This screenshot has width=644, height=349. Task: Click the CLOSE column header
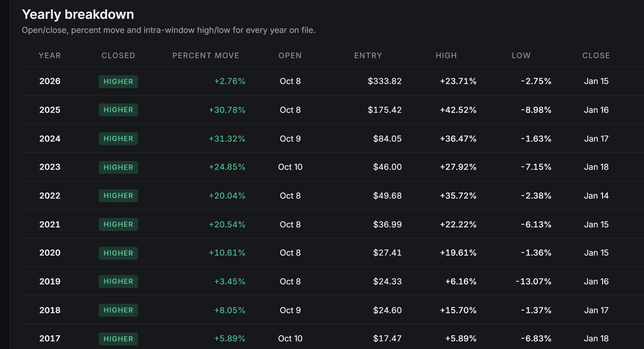(596, 56)
